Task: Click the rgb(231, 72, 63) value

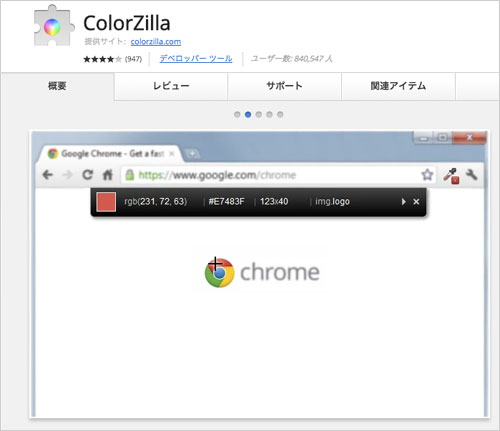Action: click(155, 202)
